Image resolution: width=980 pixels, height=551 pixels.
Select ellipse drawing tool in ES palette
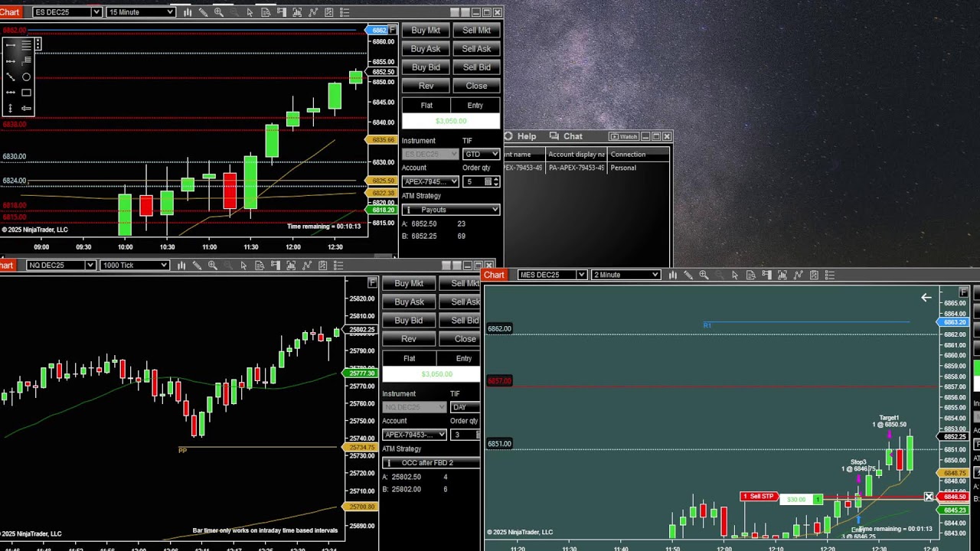pos(26,77)
